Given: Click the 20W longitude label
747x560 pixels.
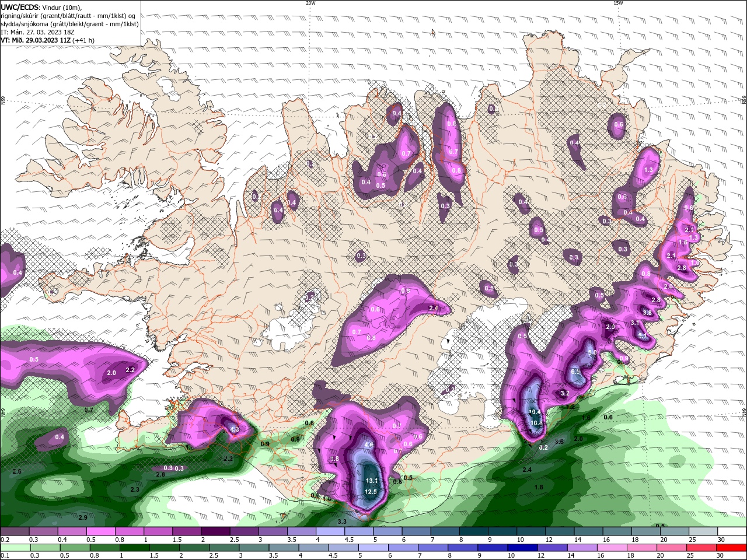Looking at the screenshot, I should pyautogui.click(x=310, y=3).
